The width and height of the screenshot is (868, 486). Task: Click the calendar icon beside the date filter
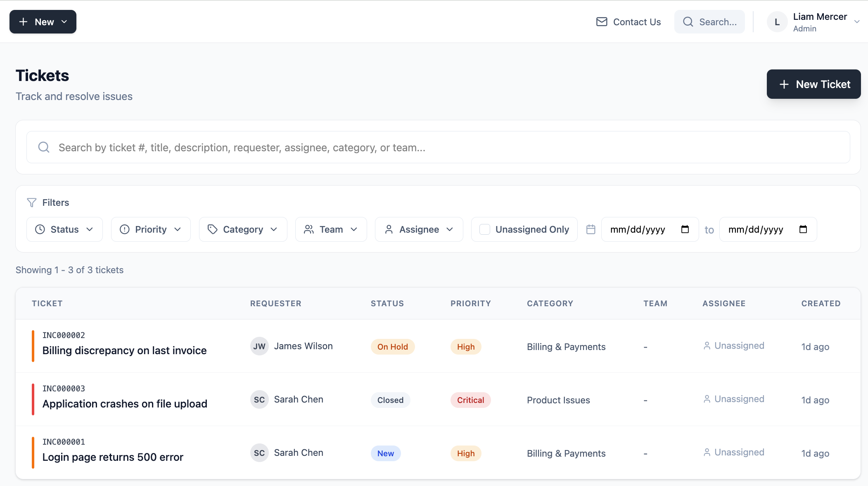click(591, 229)
